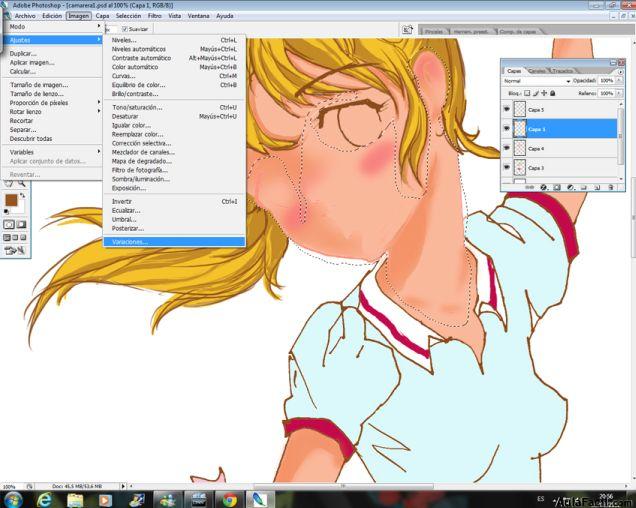Choose Niveles adjustment
Image resolution: width=636 pixels, height=508 pixels.
pos(174,40)
